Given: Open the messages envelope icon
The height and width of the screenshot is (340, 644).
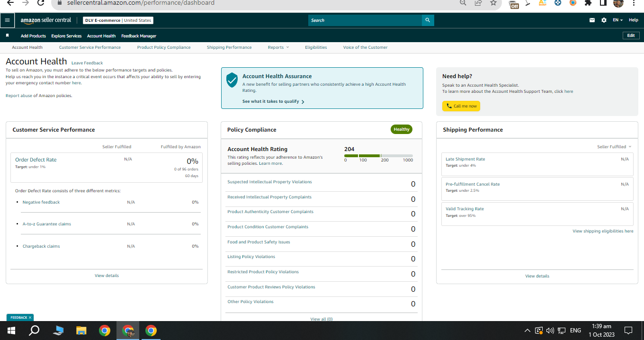Looking at the screenshot, I should [x=592, y=20].
